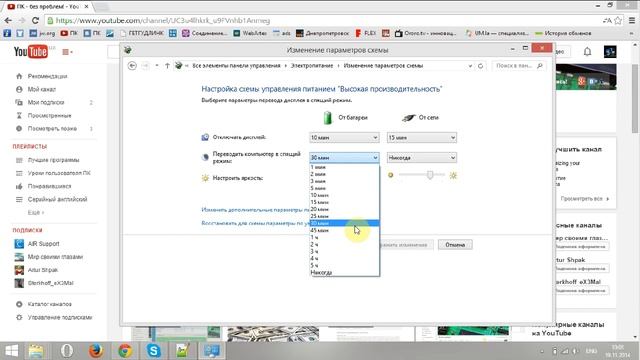Viewport: 640px width, 360px height.
Task: Open recent locations dropdown next to forward arrow
Action: click(x=157, y=66)
